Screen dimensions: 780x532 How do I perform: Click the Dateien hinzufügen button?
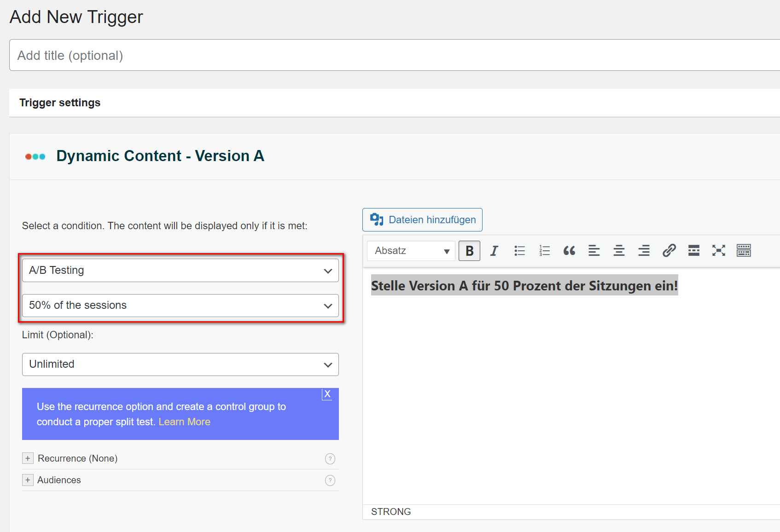click(422, 220)
